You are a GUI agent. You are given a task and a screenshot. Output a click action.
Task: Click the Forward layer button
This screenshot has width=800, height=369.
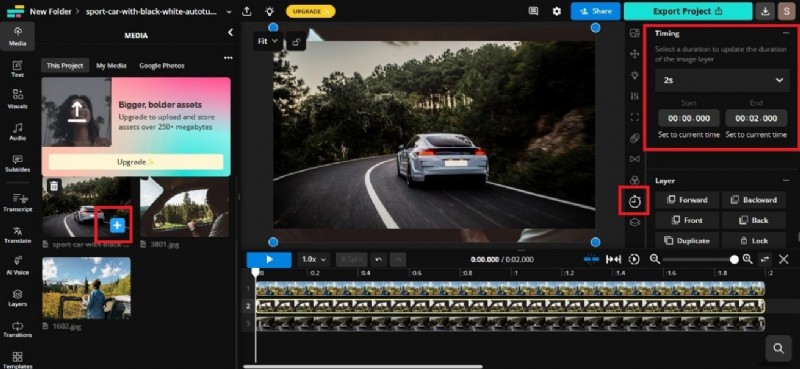coord(687,200)
